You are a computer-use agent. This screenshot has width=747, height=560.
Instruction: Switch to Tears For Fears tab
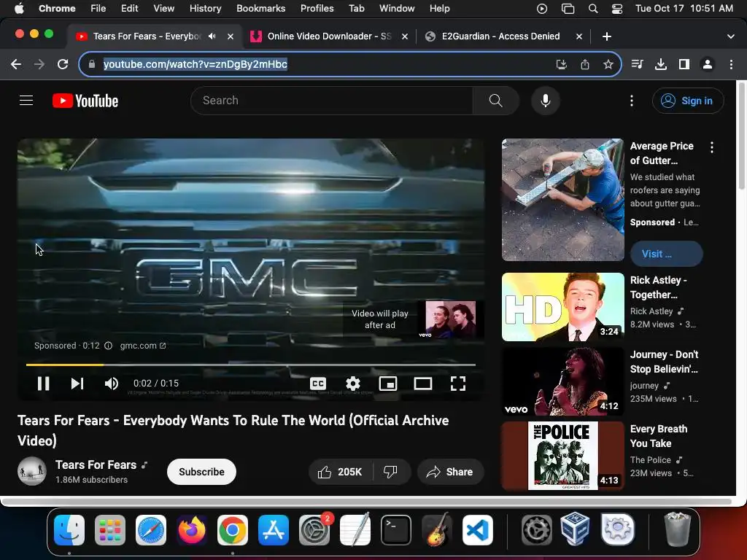pyautogui.click(x=147, y=36)
